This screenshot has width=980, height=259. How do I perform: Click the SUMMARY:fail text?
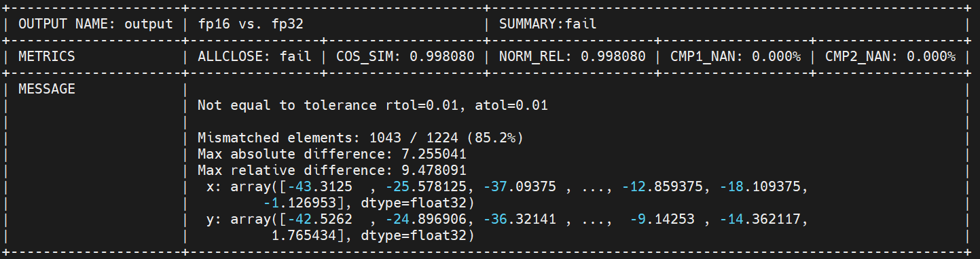click(x=547, y=24)
